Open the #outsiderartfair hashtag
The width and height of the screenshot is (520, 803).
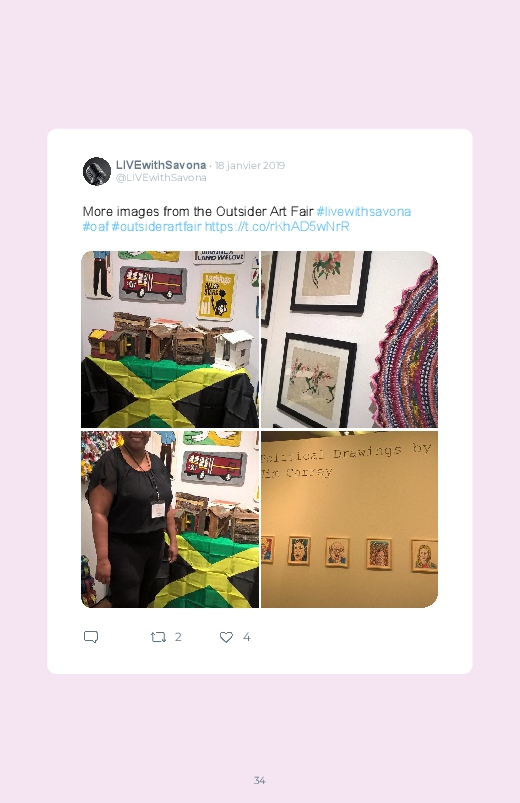pyautogui.click(x=156, y=226)
